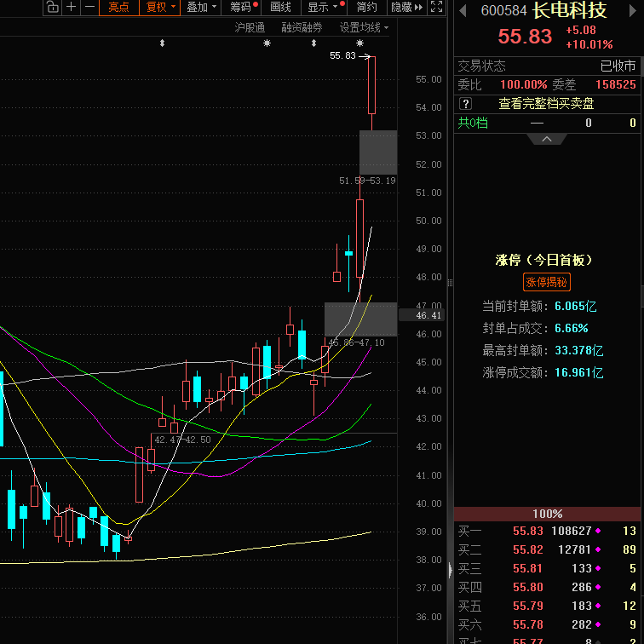
Task: Click the 买四 price 55.80
Action: (x=528, y=587)
